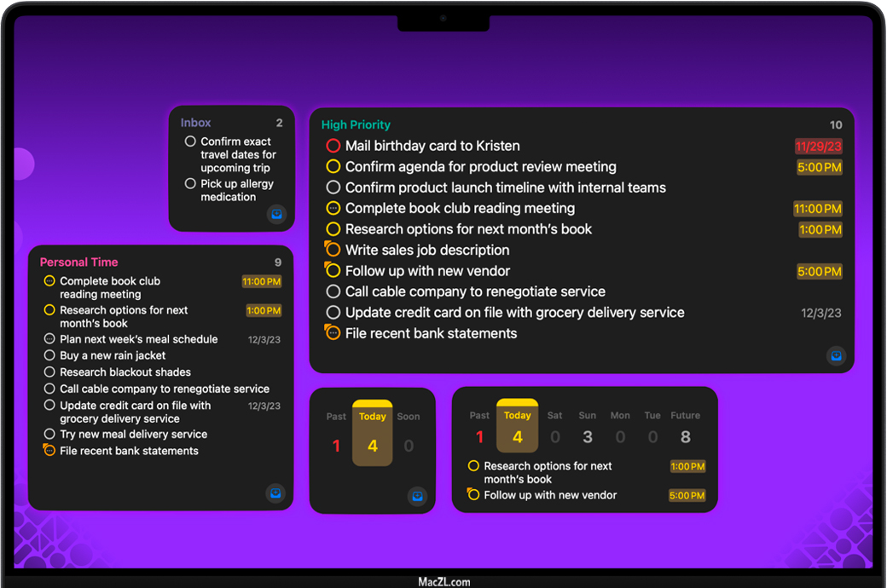This screenshot has height=588, width=887.
Task: Check Follow up with new vendor in forecast widget
Action: [473, 495]
